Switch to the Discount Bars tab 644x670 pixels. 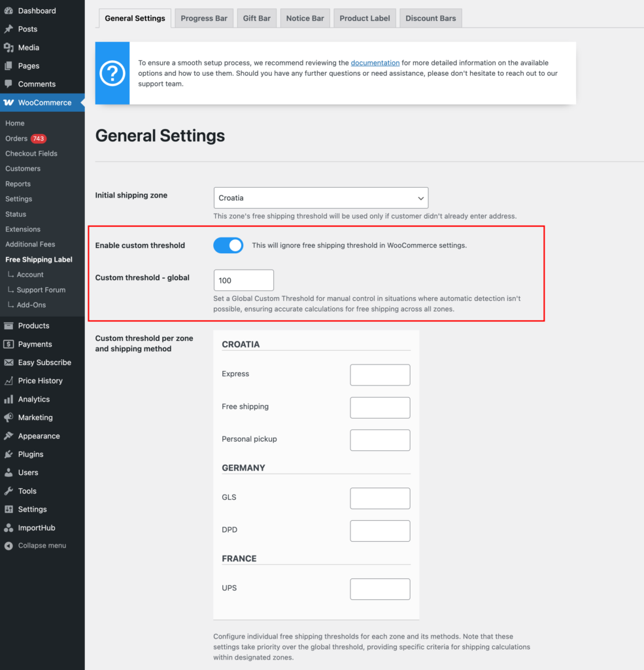[430, 18]
